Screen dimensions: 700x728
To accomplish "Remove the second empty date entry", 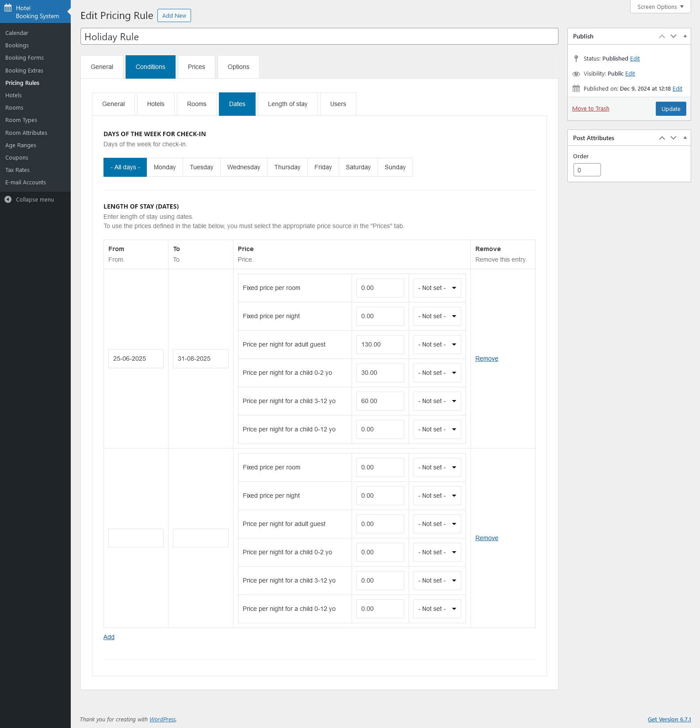I will [x=487, y=538].
